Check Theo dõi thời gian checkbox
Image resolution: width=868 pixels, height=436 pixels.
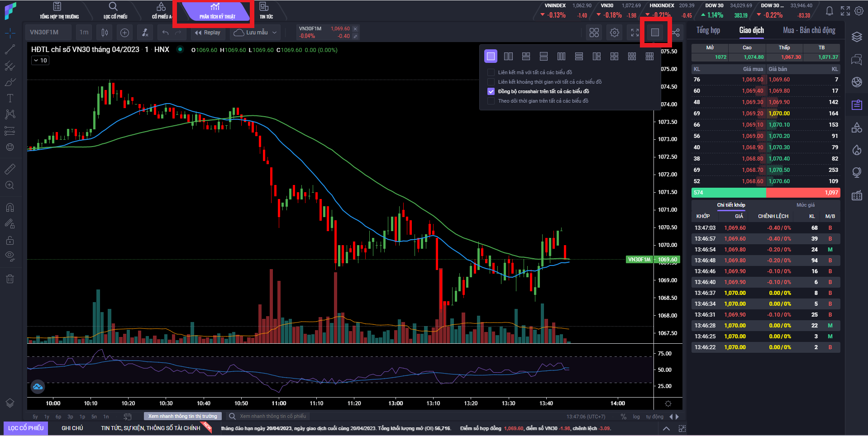[491, 101]
